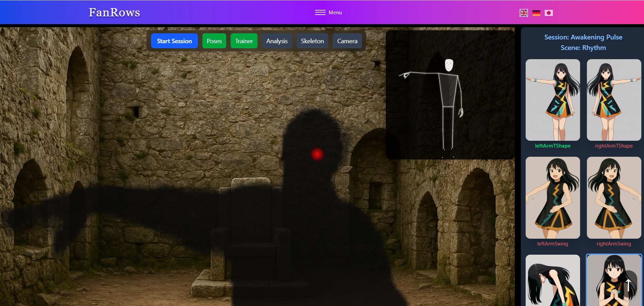Switch language with the German flag
644x306 pixels.
click(536, 13)
